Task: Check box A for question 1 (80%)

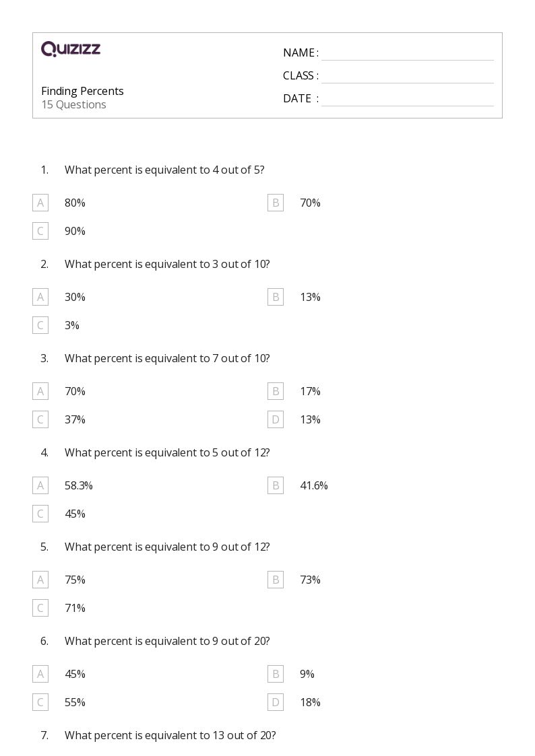Action: tap(40, 203)
